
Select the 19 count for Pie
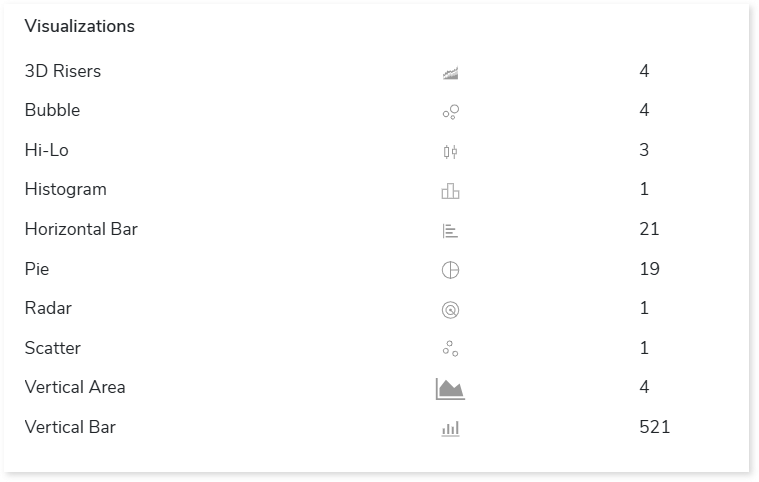(x=649, y=269)
